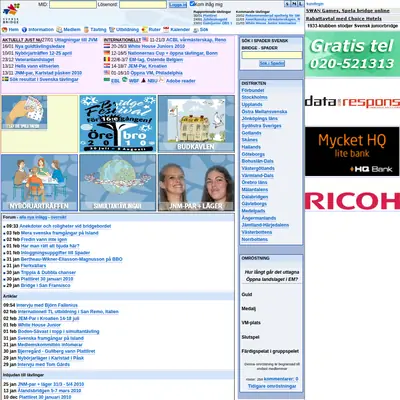
Task: Open the Örebro läns district link
Action: [x=254, y=182]
